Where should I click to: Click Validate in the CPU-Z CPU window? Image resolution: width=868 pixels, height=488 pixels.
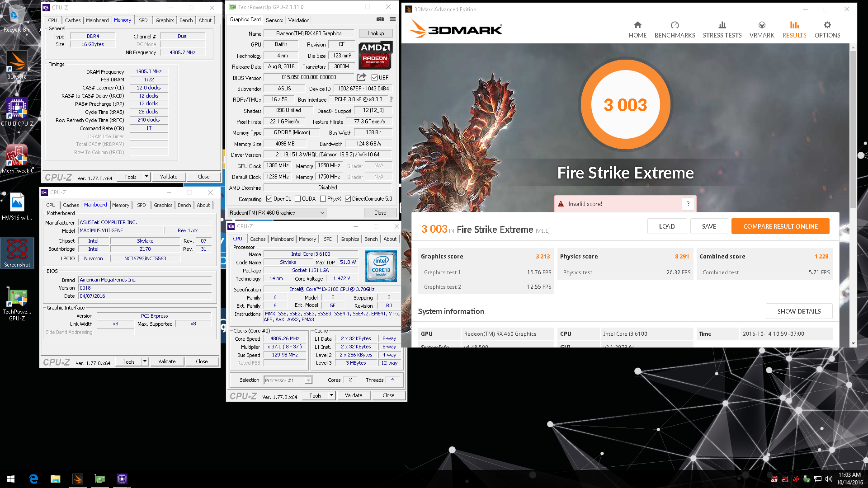[354, 395]
